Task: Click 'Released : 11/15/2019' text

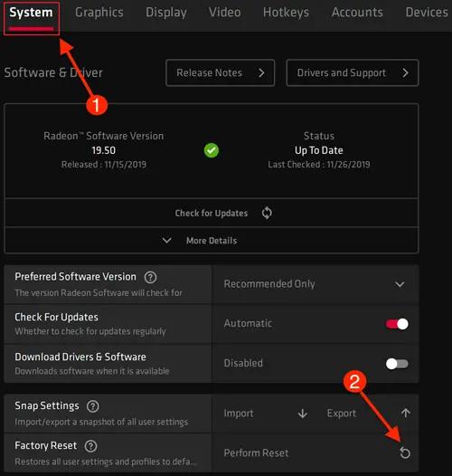Action: (104, 165)
